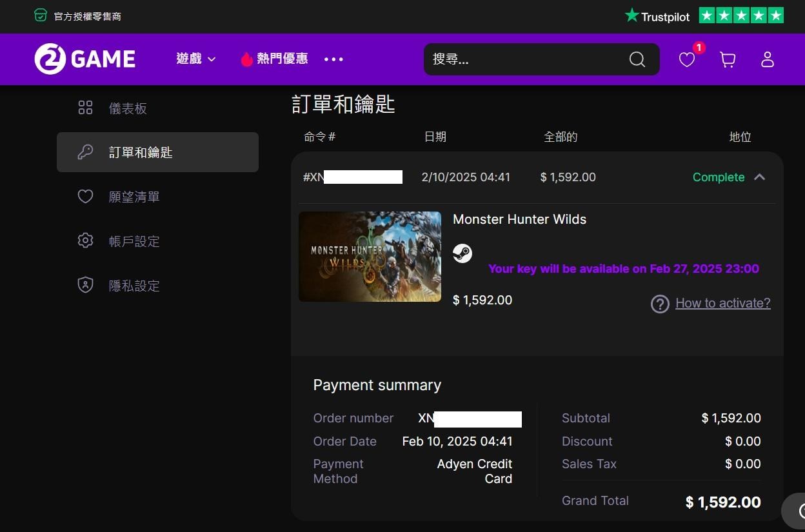Image resolution: width=805 pixels, height=532 pixels.
Task: Click the search magnifier icon
Action: point(637,59)
